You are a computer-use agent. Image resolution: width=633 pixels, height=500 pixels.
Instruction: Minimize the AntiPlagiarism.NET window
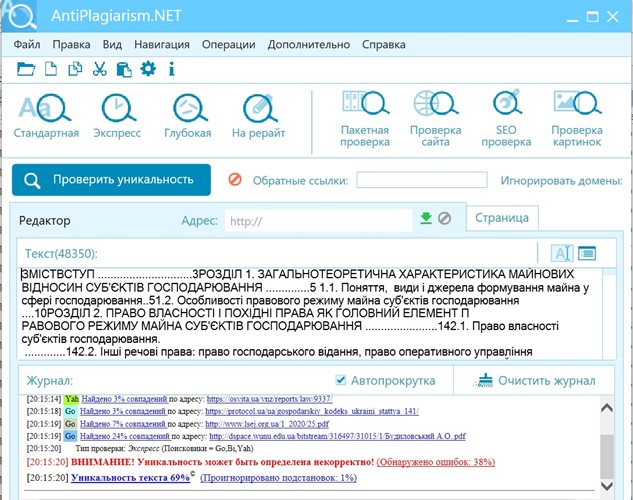(572, 18)
